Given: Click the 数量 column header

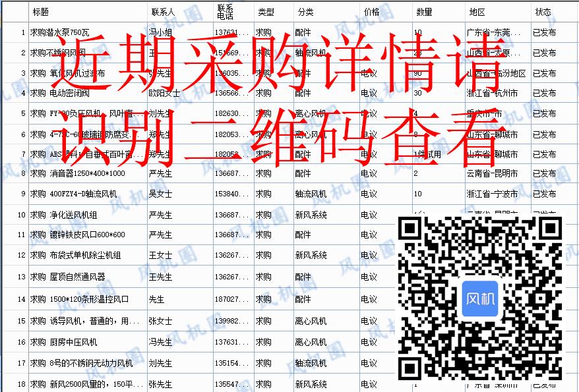Looking at the screenshot, I should [x=424, y=12].
